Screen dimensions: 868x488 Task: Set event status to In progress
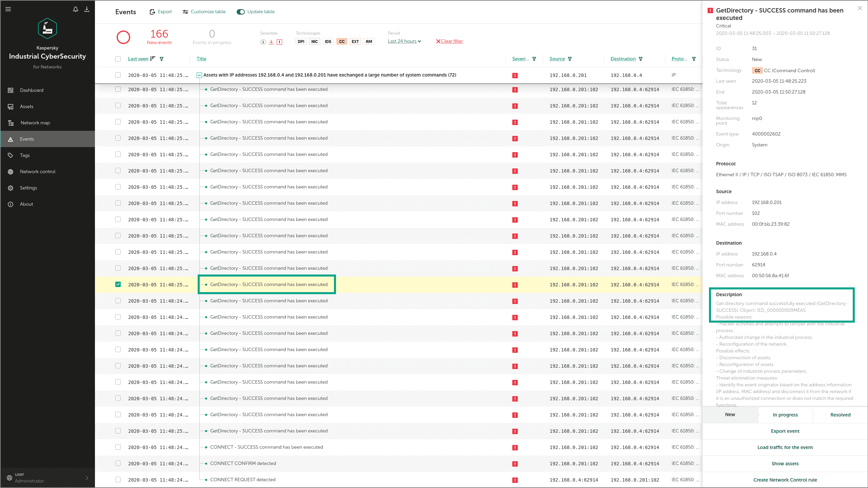[785, 415]
